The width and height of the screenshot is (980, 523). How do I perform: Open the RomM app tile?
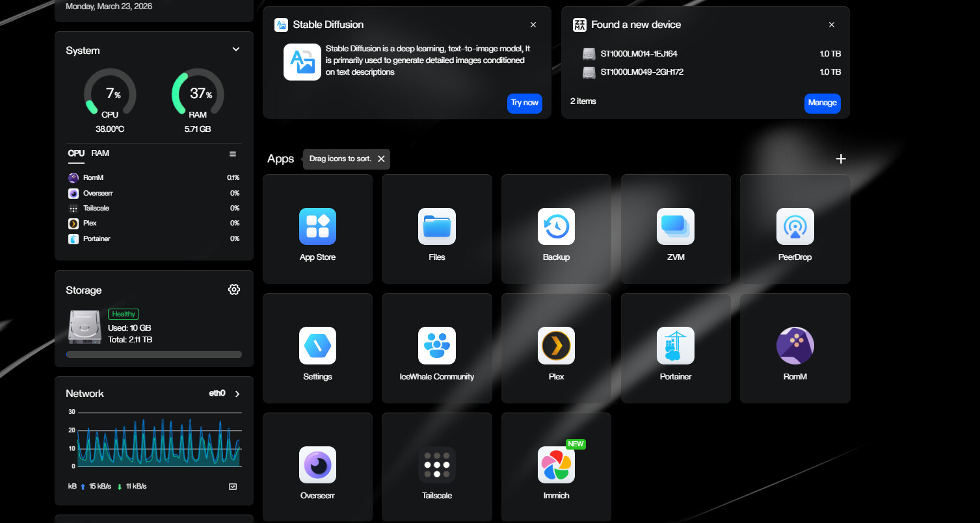(x=795, y=346)
